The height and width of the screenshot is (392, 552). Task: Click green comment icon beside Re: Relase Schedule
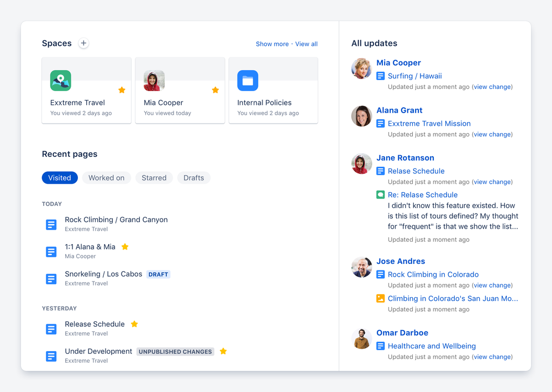click(381, 194)
